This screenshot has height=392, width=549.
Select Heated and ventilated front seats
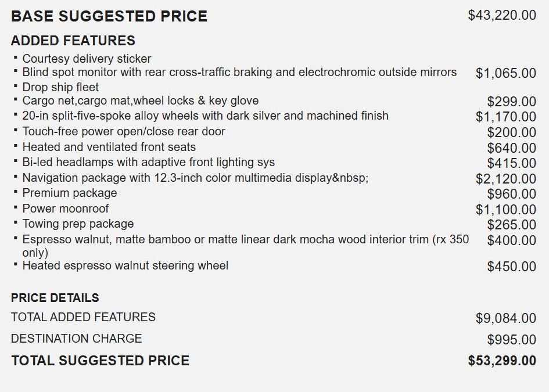pos(109,147)
